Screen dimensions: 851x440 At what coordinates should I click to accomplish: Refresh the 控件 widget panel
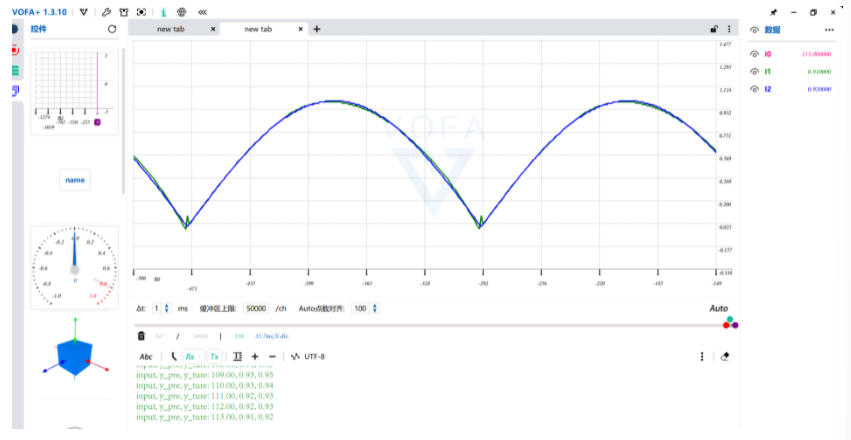tap(112, 29)
